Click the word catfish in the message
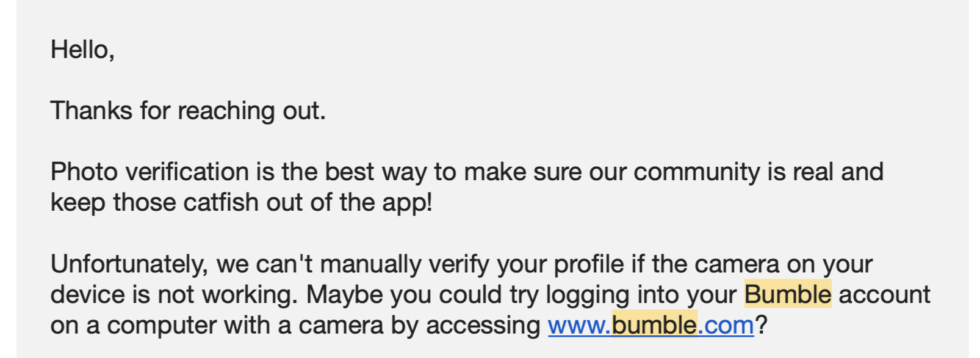980x358 pixels. click(221, 203)
